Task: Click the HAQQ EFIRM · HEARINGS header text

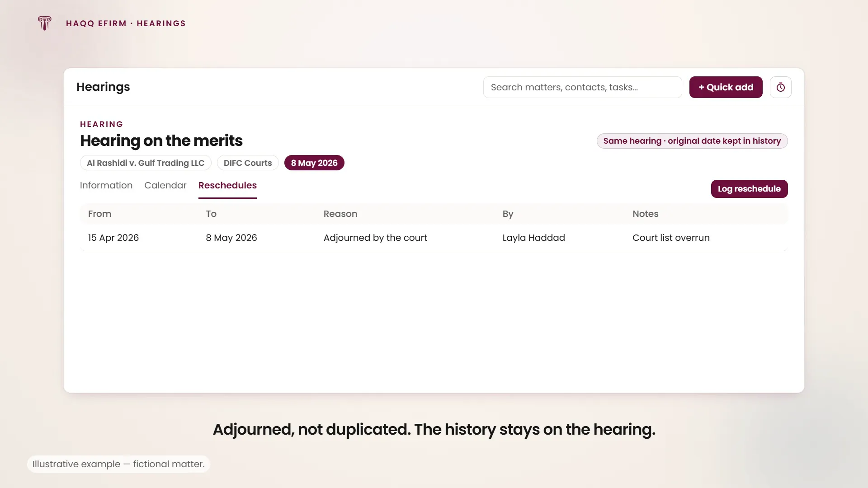Action: [126, 23]
